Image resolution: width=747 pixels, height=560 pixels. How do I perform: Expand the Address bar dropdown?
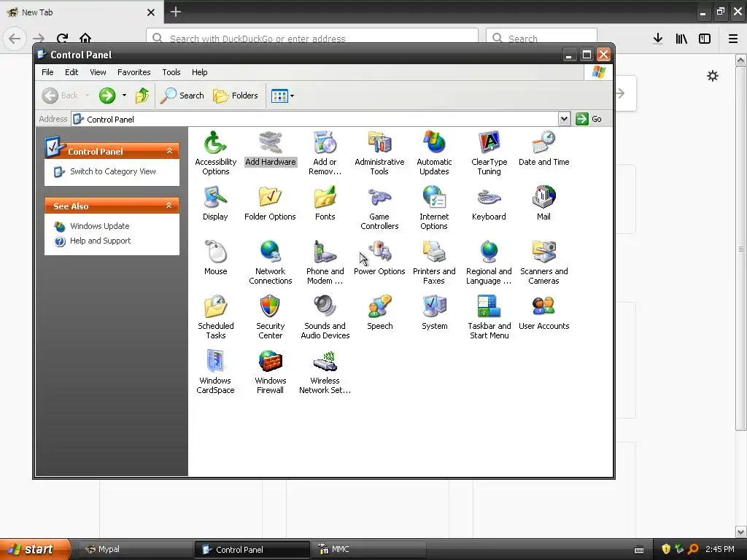pyautogui.click(x=564, y=119)
